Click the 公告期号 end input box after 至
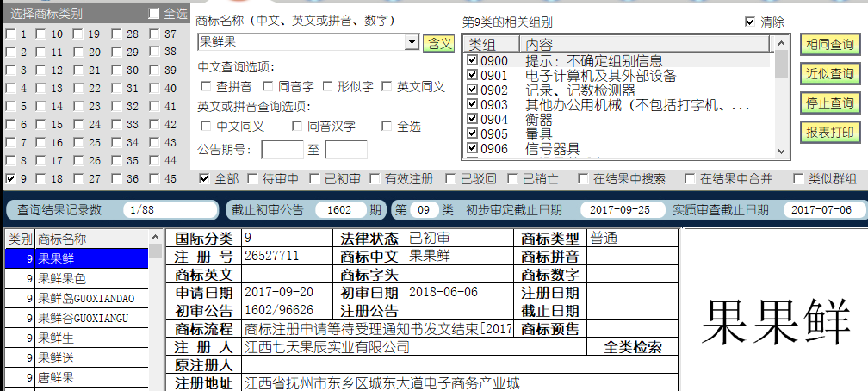 346,150
